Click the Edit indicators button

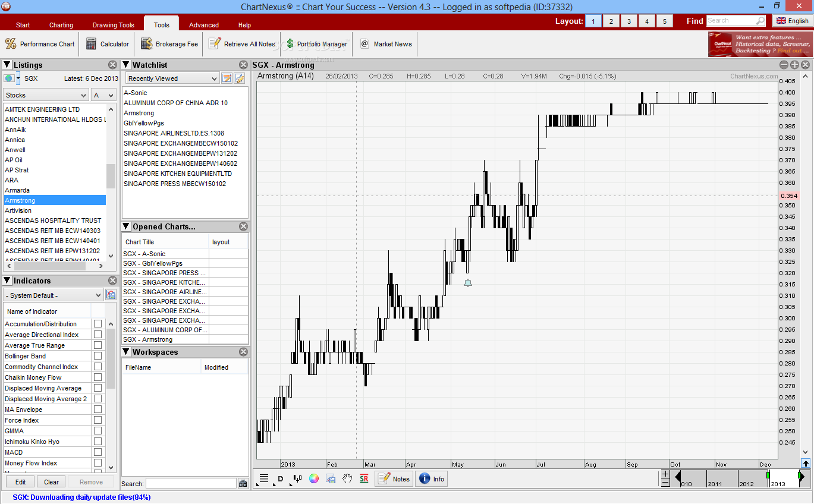[x=20, y=482]
